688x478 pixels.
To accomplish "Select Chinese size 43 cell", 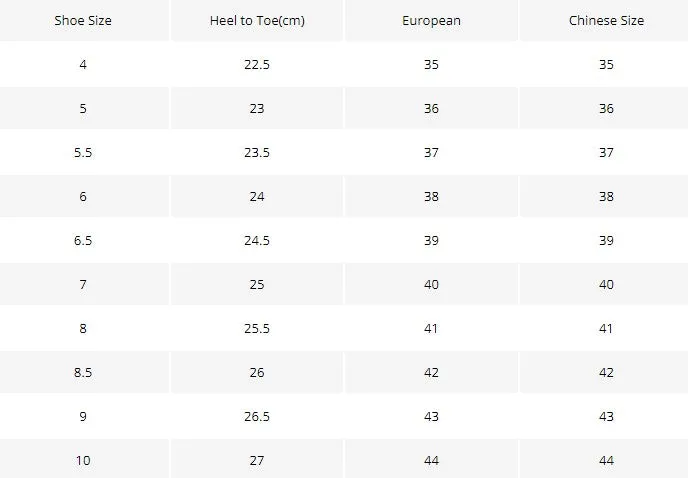I will tap(606, 416).
